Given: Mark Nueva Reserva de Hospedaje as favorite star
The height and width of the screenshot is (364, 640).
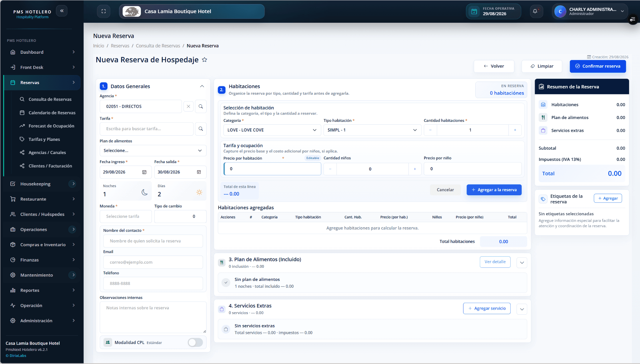Looking at the screenshot, I should pos(204,60).
